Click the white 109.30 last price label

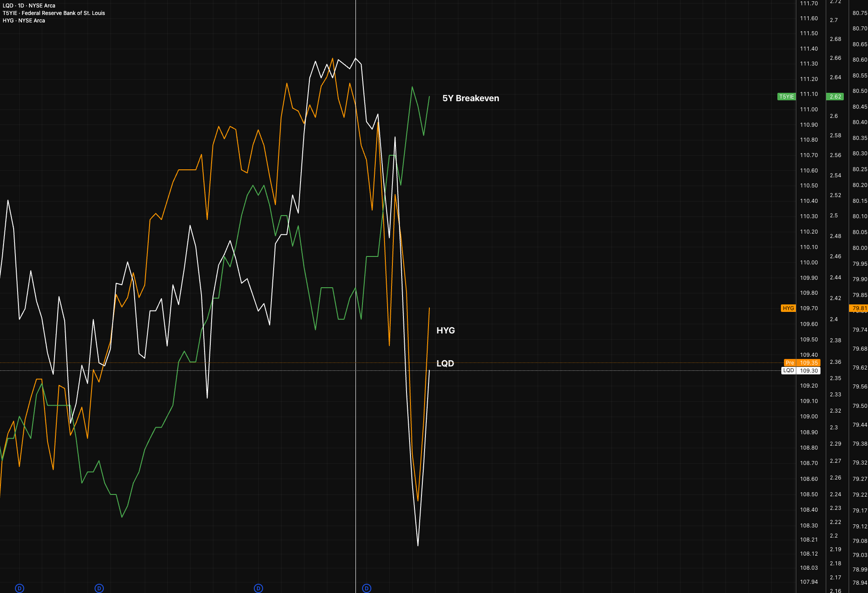coord(809,371)
